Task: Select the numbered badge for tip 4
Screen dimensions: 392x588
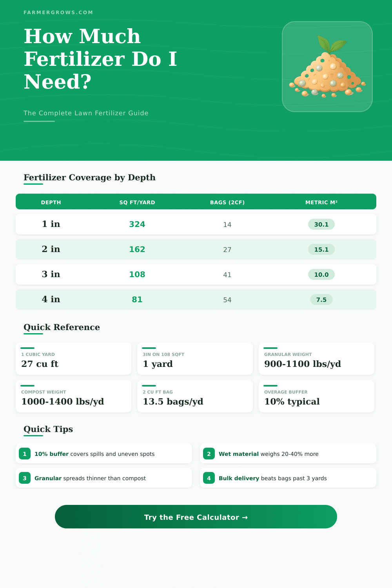Action: pos(209,478)
